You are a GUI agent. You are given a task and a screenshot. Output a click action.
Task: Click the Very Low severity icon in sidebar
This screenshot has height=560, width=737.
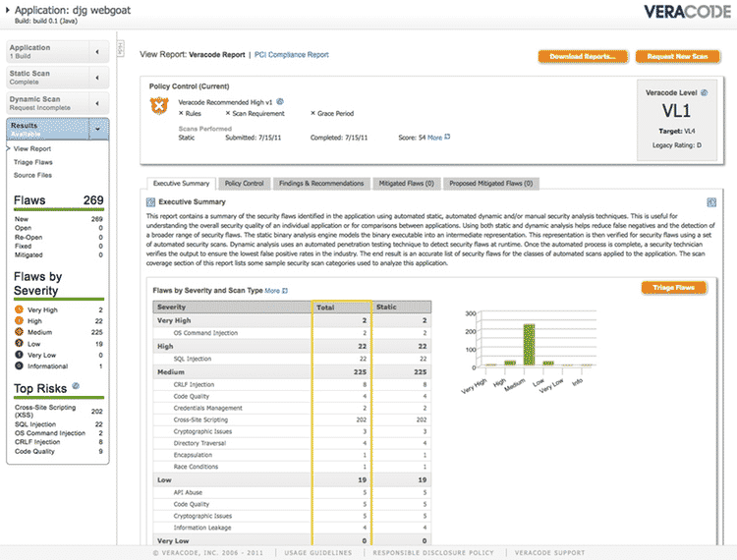[19, 355]
